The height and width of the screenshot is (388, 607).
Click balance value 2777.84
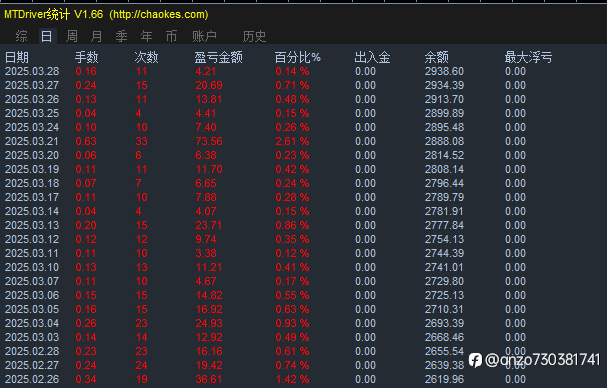444,225
